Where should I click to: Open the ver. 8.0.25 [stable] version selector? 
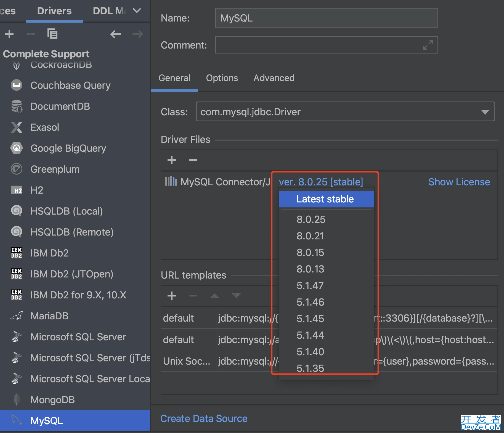pos(321,182)
